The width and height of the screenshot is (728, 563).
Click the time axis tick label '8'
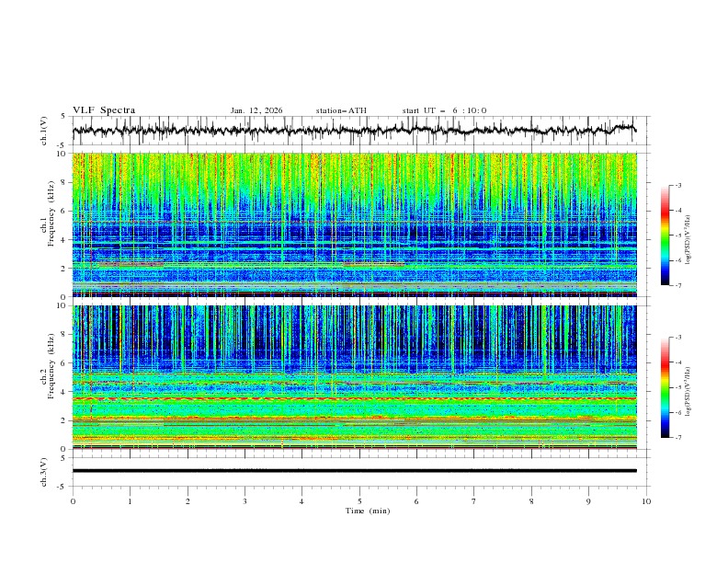(x=531, y=501)
